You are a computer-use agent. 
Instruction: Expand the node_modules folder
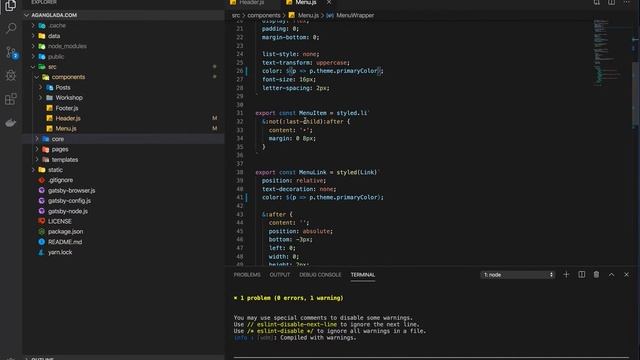(33, 46)
